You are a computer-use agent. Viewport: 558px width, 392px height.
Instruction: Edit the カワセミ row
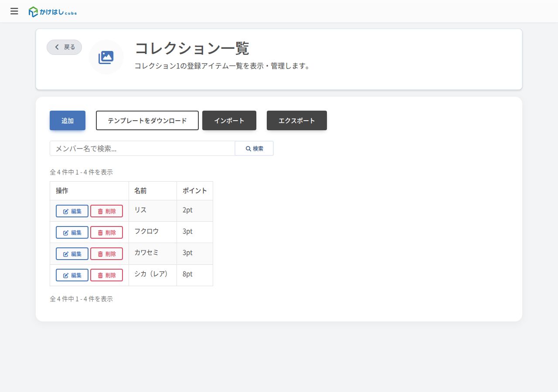point(72,254)
